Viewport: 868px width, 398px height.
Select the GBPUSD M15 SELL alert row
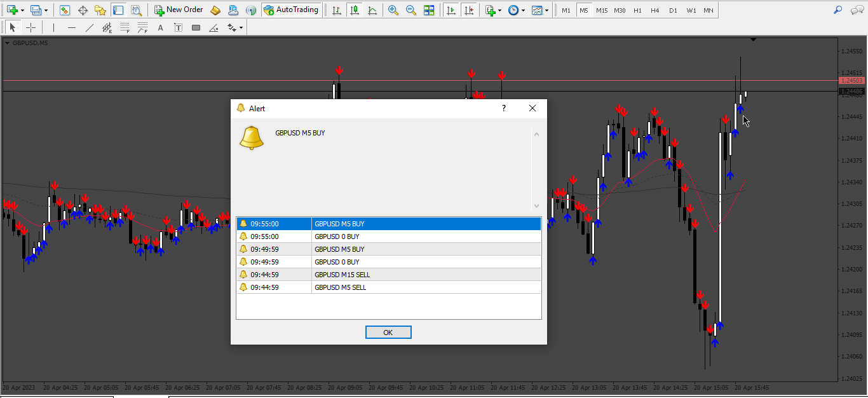388,275
